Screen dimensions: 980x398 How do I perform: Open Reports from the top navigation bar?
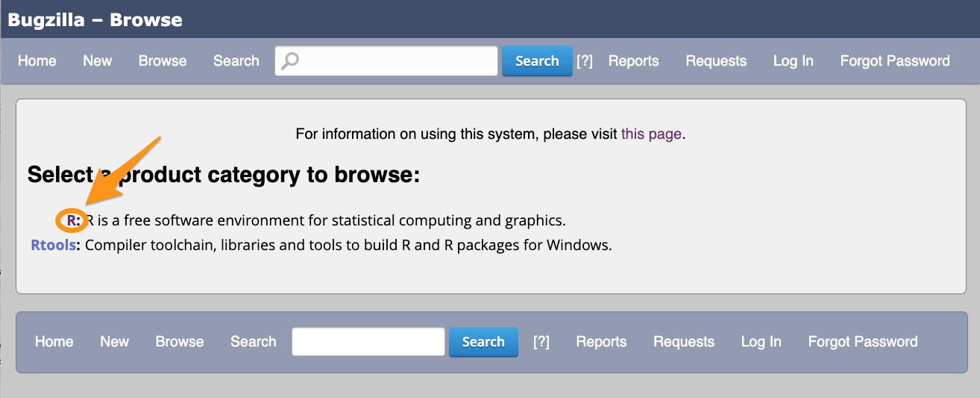coord(633,61)
